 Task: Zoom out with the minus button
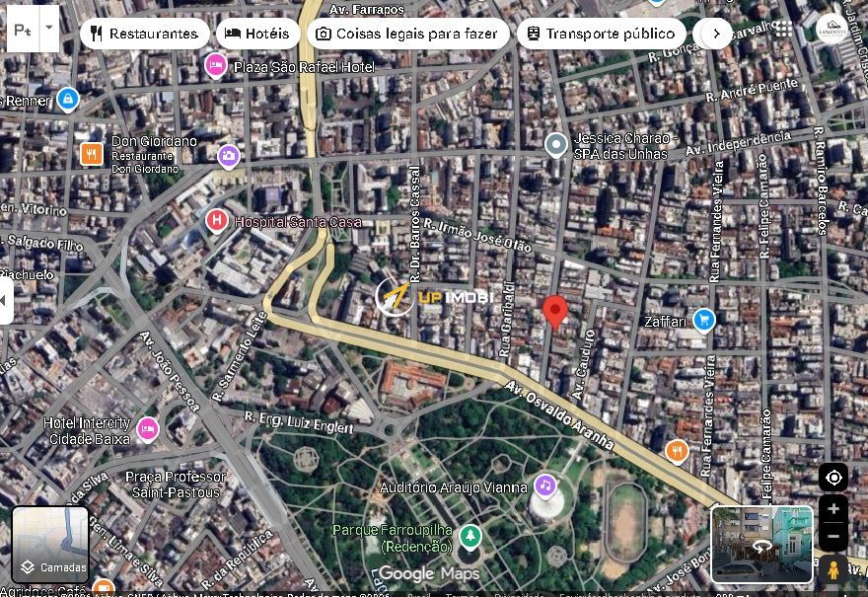(x=833, y=538)
